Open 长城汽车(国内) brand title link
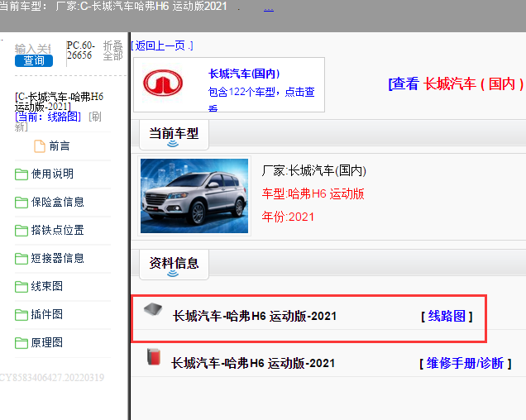526x420 pixels. click(x=244, y=74)
